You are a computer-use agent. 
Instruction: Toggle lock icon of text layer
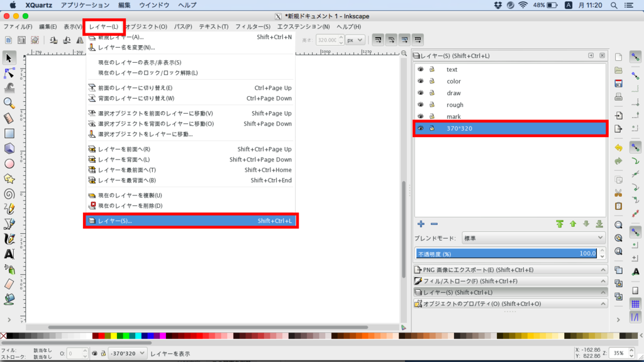[432, 69]
